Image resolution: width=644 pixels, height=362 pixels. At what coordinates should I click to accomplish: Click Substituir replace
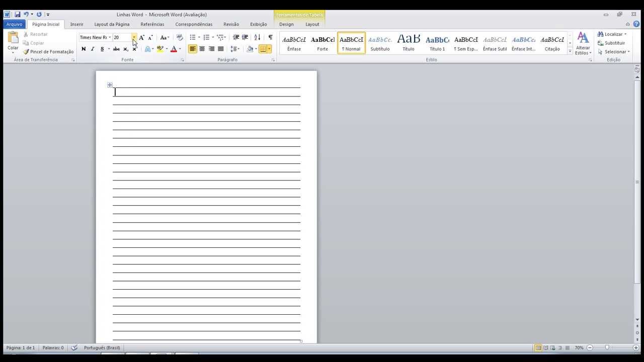tap(611, 43)
